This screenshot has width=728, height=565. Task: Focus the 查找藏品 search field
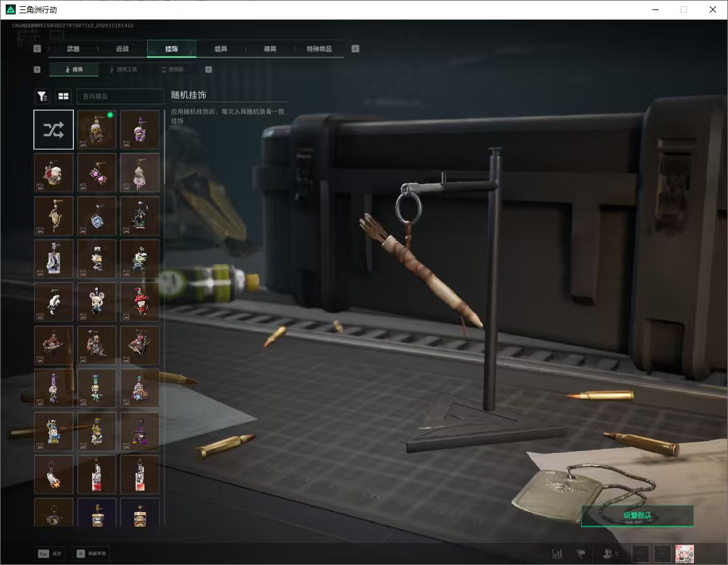pos(120,96)
